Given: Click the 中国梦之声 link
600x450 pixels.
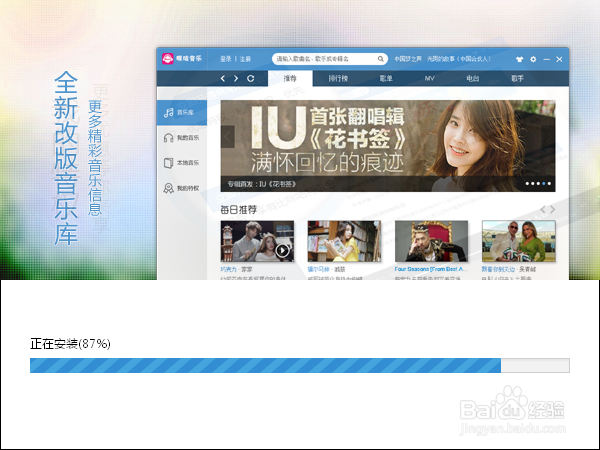Looking at the screenshot, I should 408,59.
